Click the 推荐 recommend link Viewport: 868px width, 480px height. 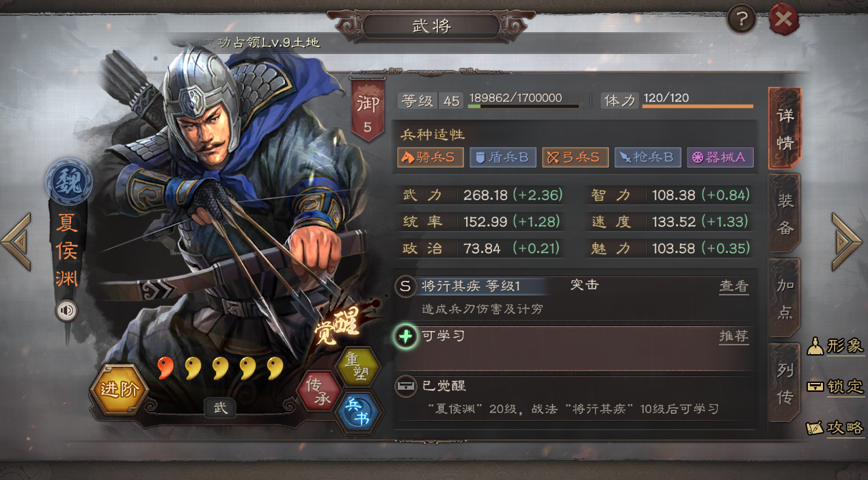[x=733, y=336]
